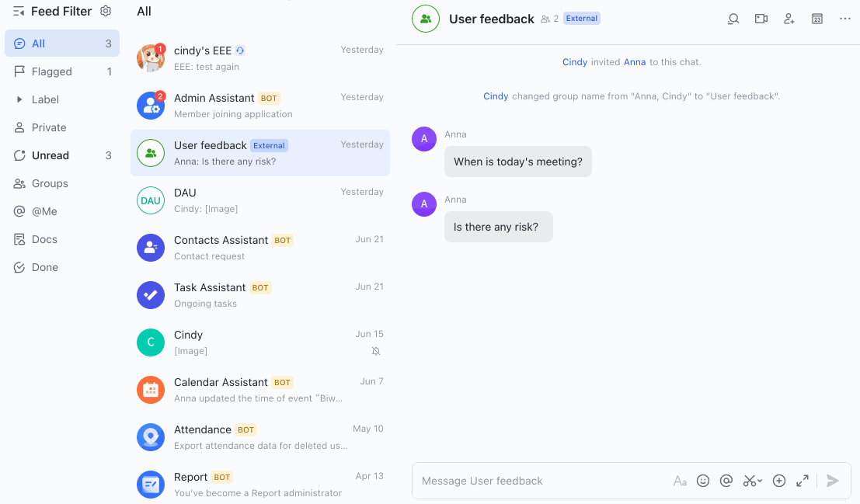Open the emoji picker

coord(703,481)
